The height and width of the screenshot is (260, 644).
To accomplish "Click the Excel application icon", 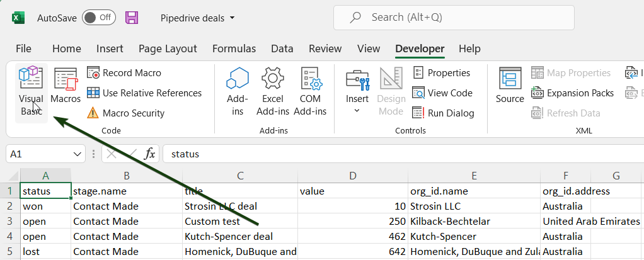I will 18,18.
